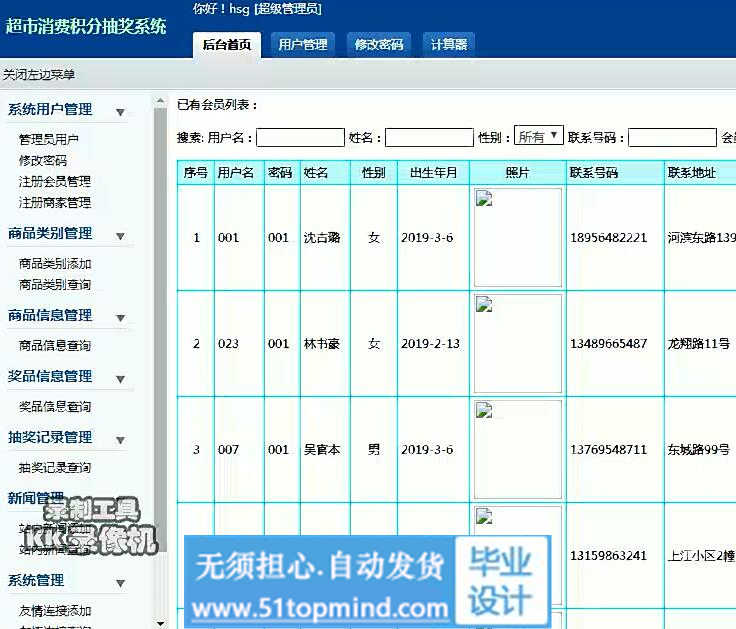Open the 性别 dropdown showing 所有
The height and width of the screenshot is (629, 736).
click(x=538, y=136)
